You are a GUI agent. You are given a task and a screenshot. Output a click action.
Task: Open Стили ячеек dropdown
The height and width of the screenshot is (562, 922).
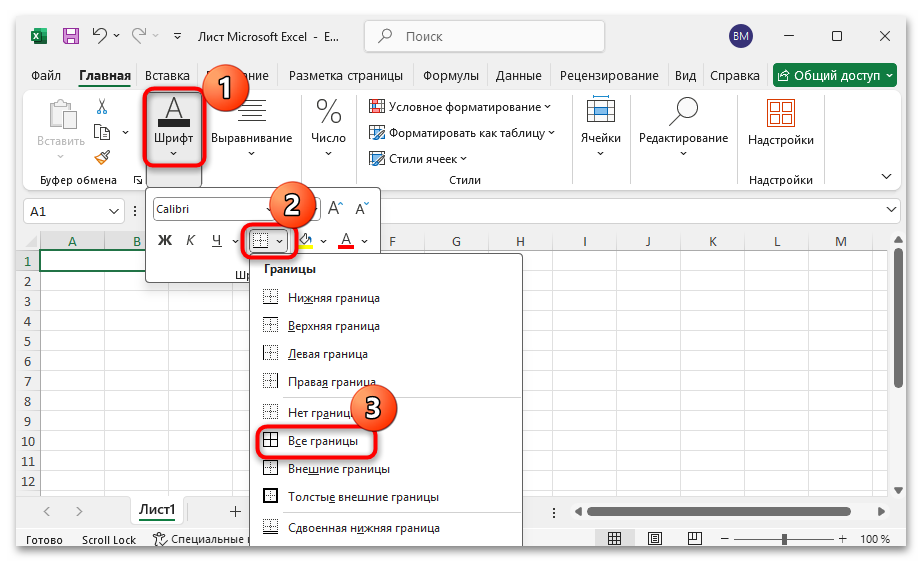click(x=417, y=159)
